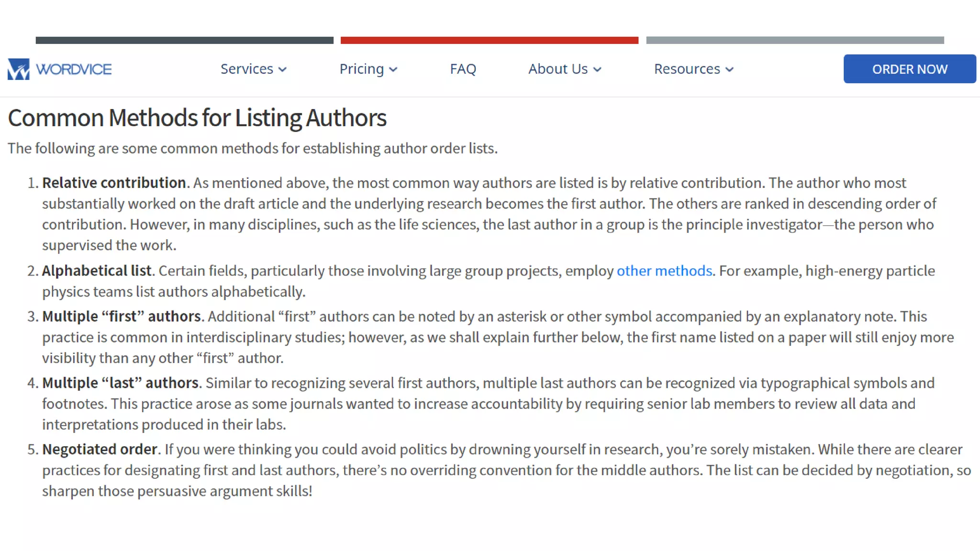
Task: Open the Resources menu
Action: 687,69
